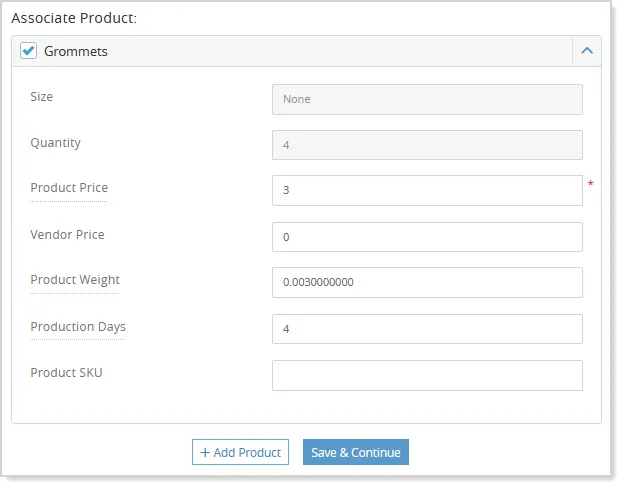The image size is (622, 487).
Task: Focus the empty Product SKU input
Action: (427, 375)
